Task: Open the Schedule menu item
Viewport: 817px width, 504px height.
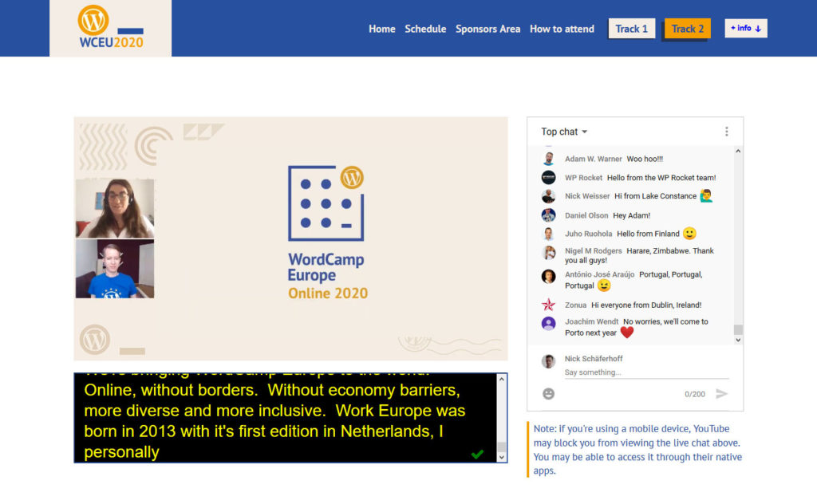Action: pos(425,30)
